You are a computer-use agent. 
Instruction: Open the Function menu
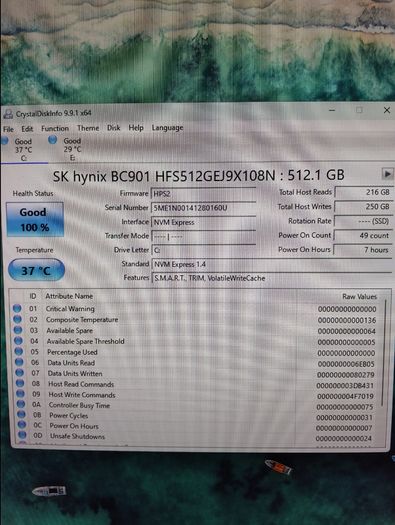click(55, 128)
